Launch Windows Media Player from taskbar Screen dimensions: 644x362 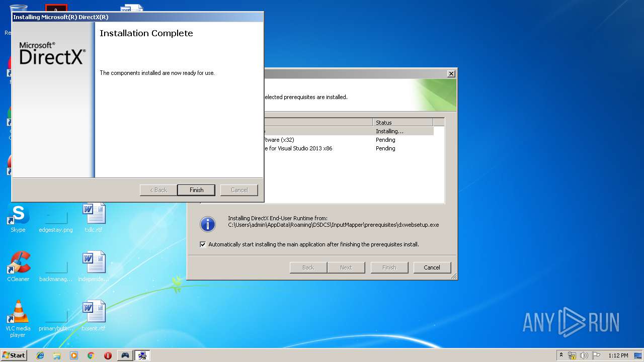[74, 355]
